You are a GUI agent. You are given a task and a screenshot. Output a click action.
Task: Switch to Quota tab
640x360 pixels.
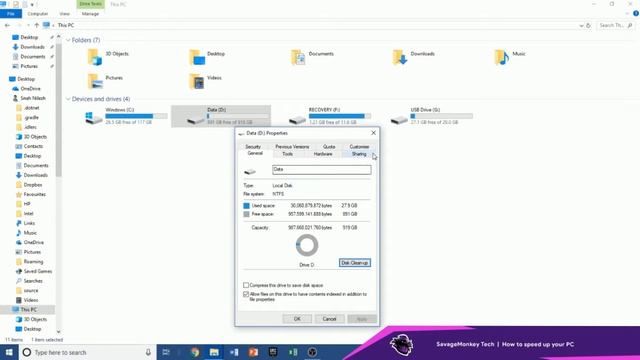tap(329, 147)
